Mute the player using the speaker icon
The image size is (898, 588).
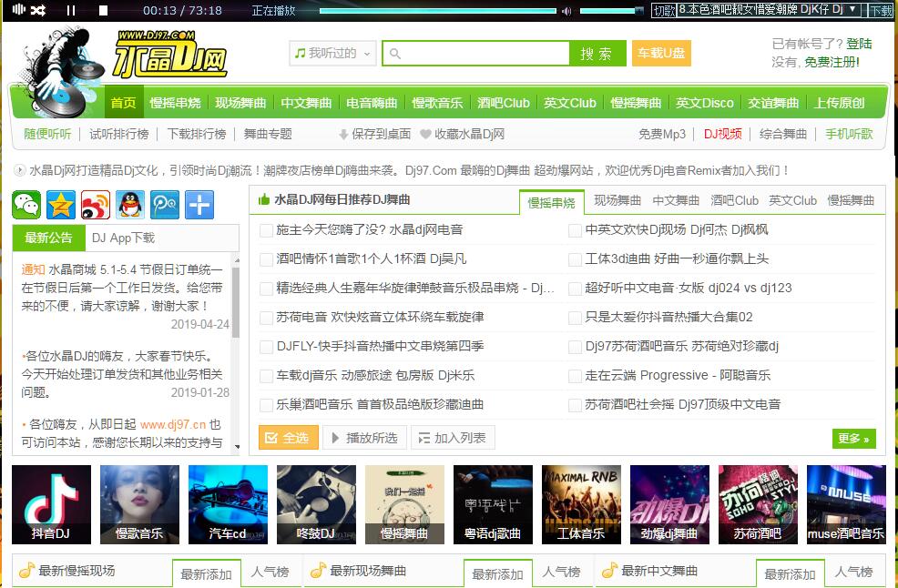566,11
